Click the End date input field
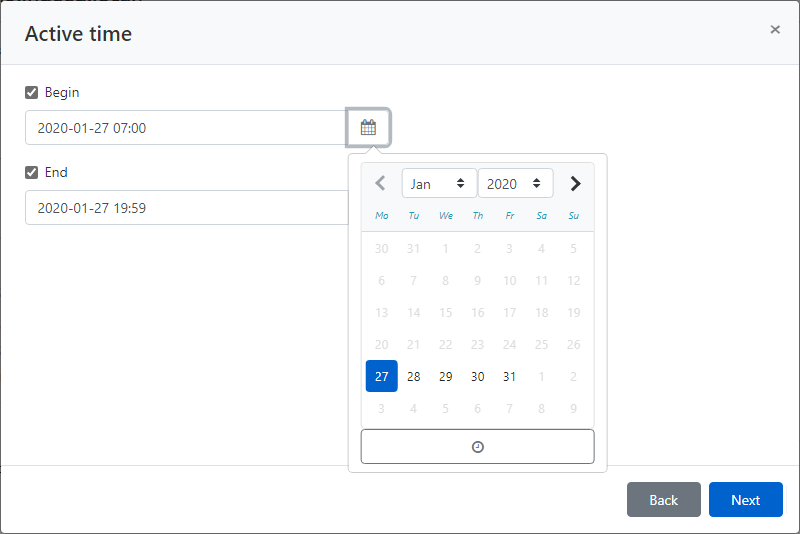 point(185,208)
